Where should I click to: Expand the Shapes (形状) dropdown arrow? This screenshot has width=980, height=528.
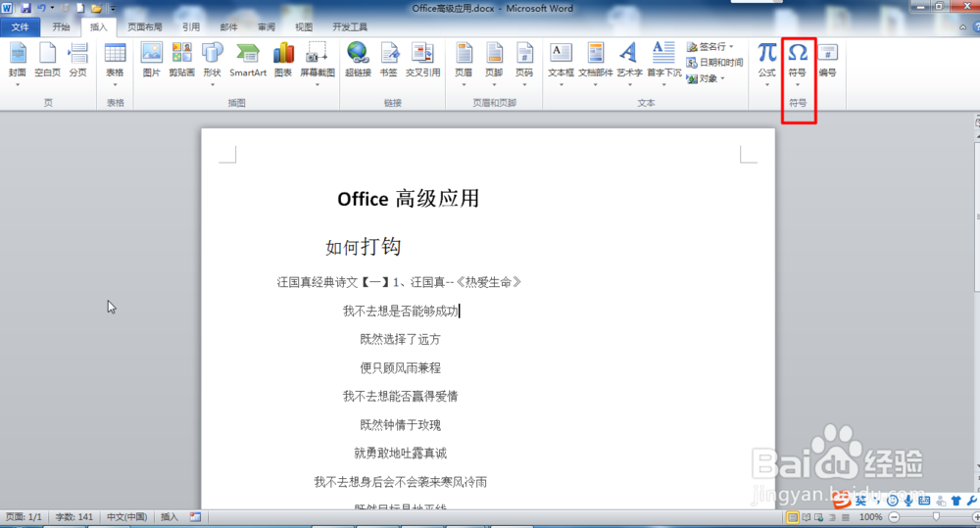click(x=213, y=84)
